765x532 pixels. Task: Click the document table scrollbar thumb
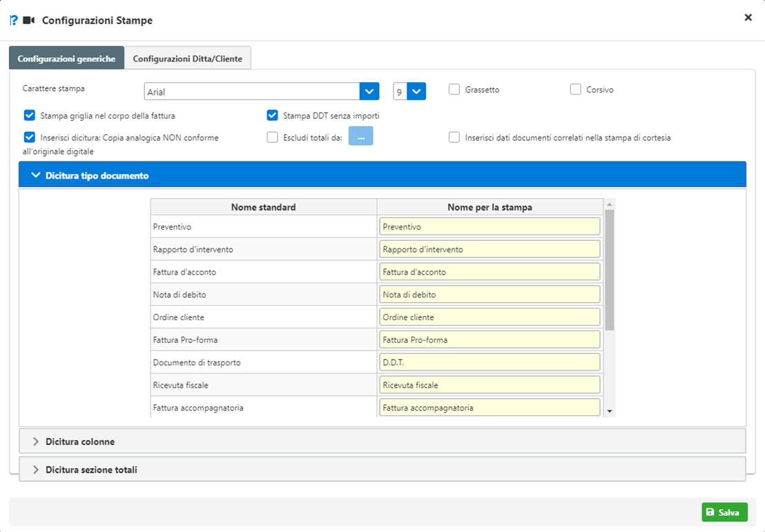click(610, 270)
